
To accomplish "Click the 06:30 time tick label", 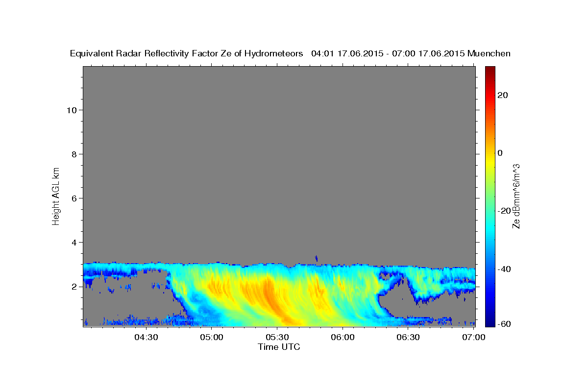I will 408,338.
